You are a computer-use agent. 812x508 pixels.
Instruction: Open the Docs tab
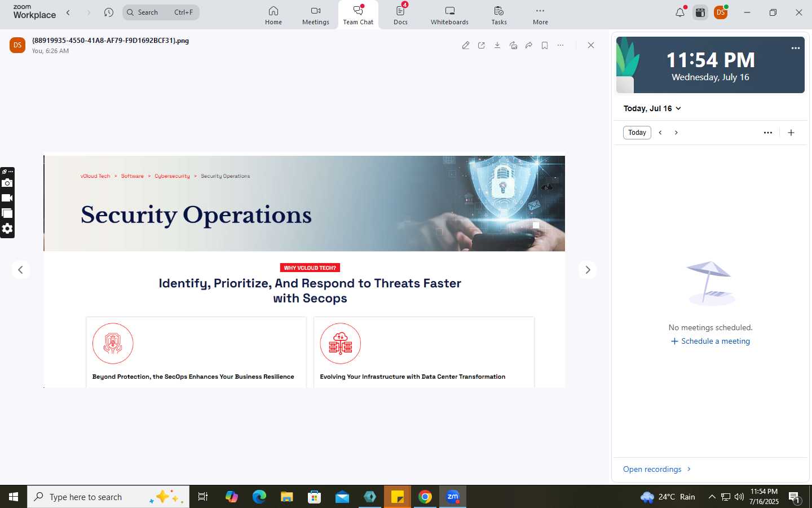click(401, 15)
